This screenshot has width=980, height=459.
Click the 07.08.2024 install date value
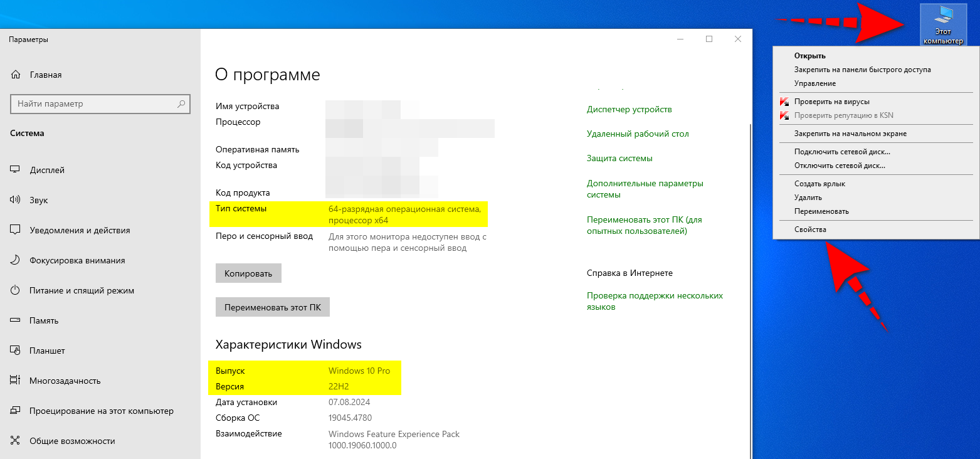[350, 402]
